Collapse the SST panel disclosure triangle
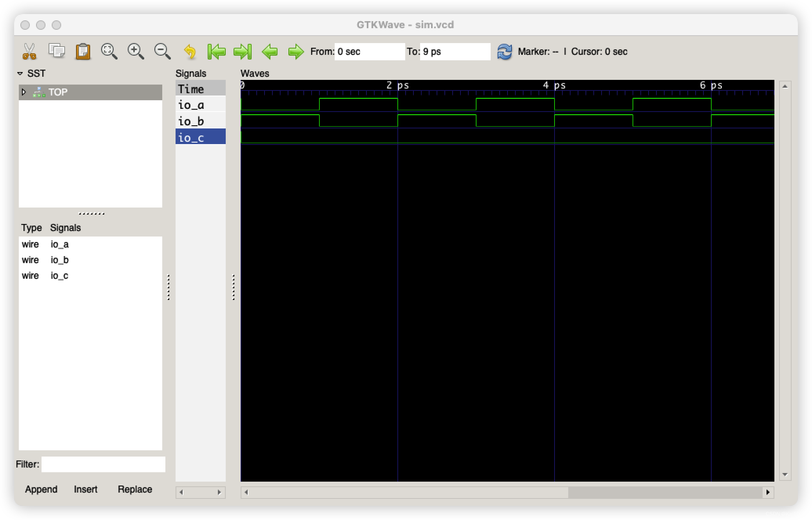 tap(20, 74)
